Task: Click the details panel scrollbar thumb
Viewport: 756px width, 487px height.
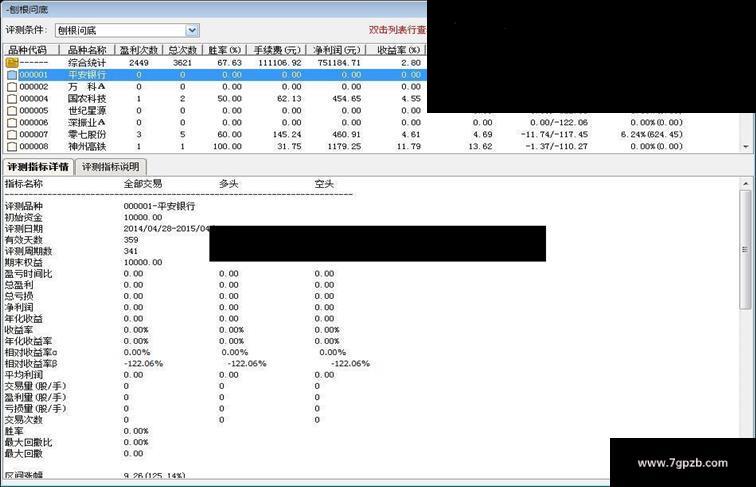Action: point(745,249)
